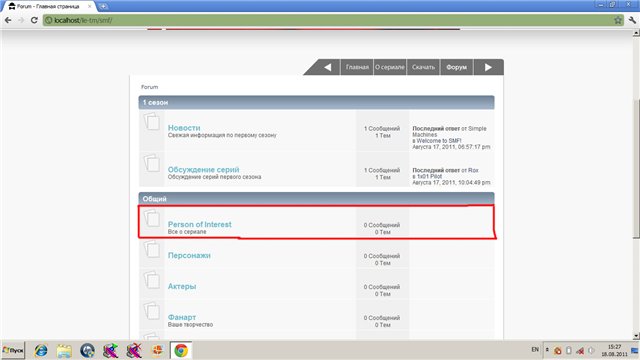Click the Новости board folder icon
This screenshot has height=360, width=640.
(x=151, y=121)
